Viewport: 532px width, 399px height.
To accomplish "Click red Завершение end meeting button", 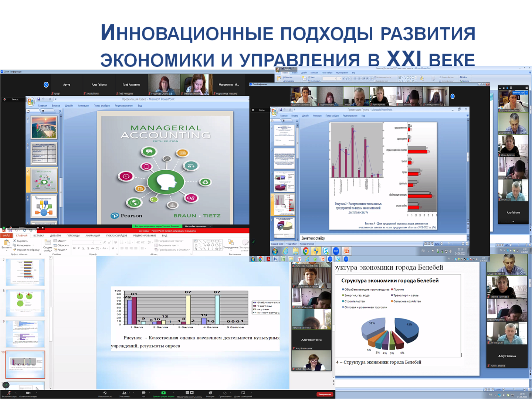I will 325,394.
